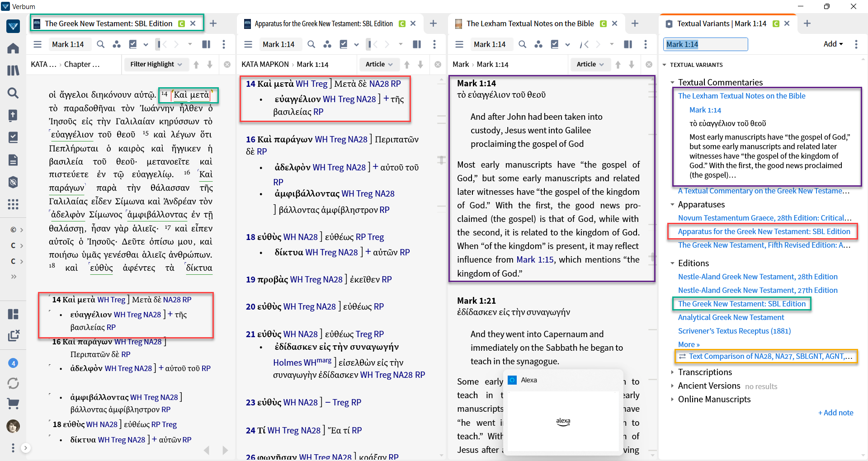This screenshot has width=868, height=461.
Task: Open Scrivener's Textus Receptus (1881) link
Action: pos(735,331)
